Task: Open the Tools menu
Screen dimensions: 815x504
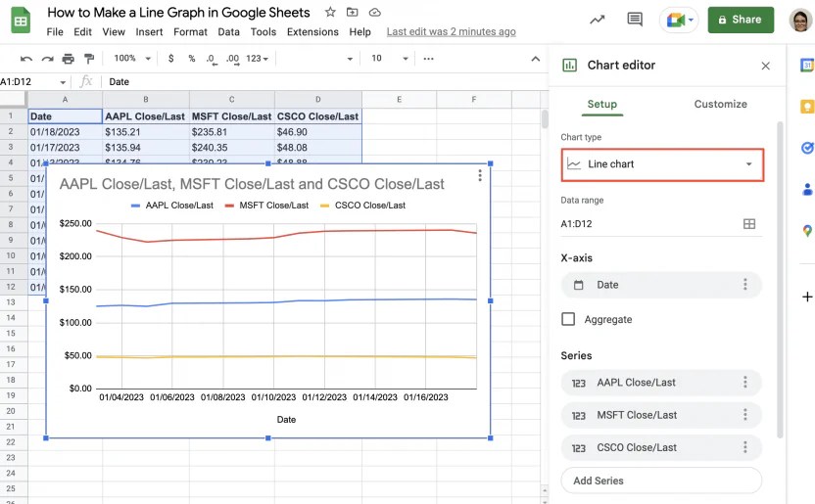Action: click(x=263, y=32)
